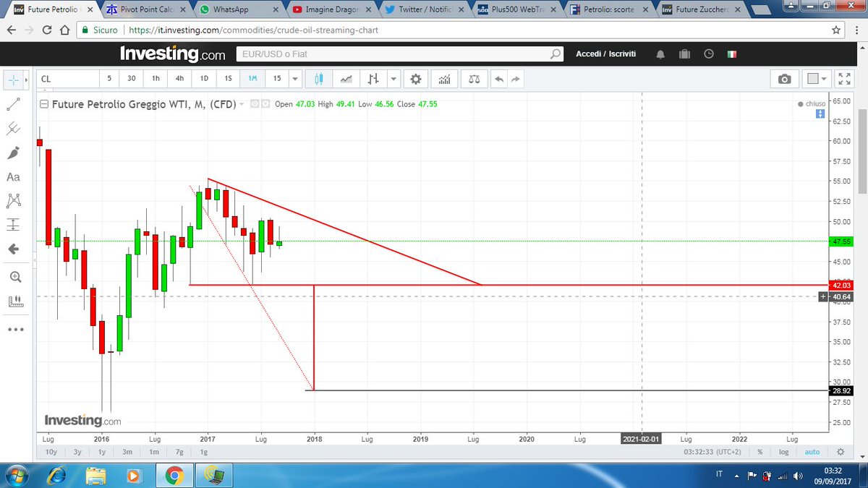The height and width of the screenshot is (488, 868).
Task: Click the red 42.03 price label
Action: click(840, 285)
